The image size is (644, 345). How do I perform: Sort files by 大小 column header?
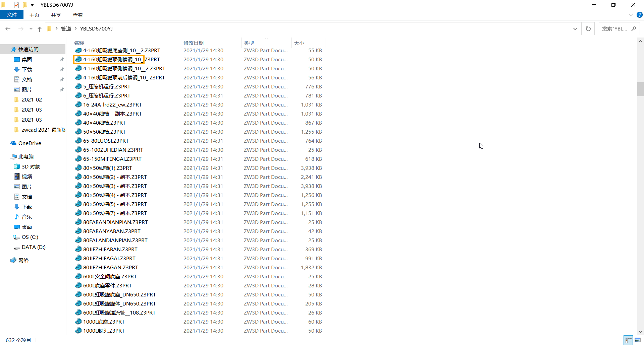pyautogui.click(x=299, y=43)
